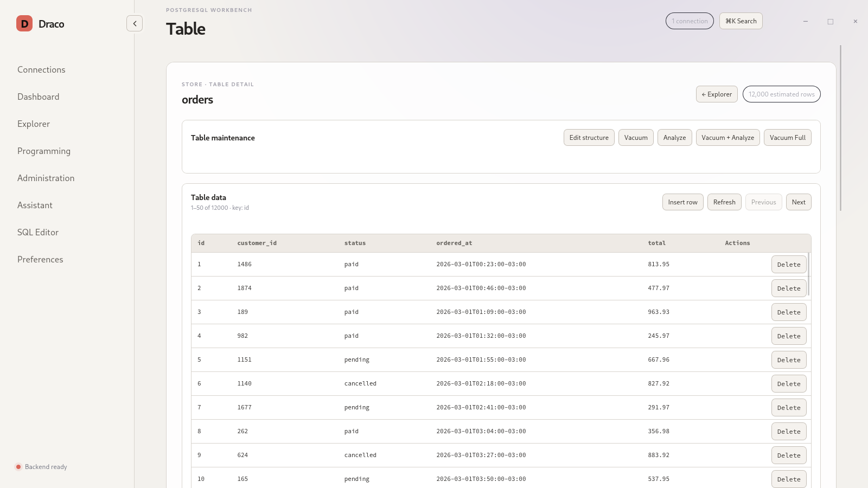Image resolution: width=868 pixels, height=488 pixels.
Task: Click the table's inner scrollbar
Action: 809,274
